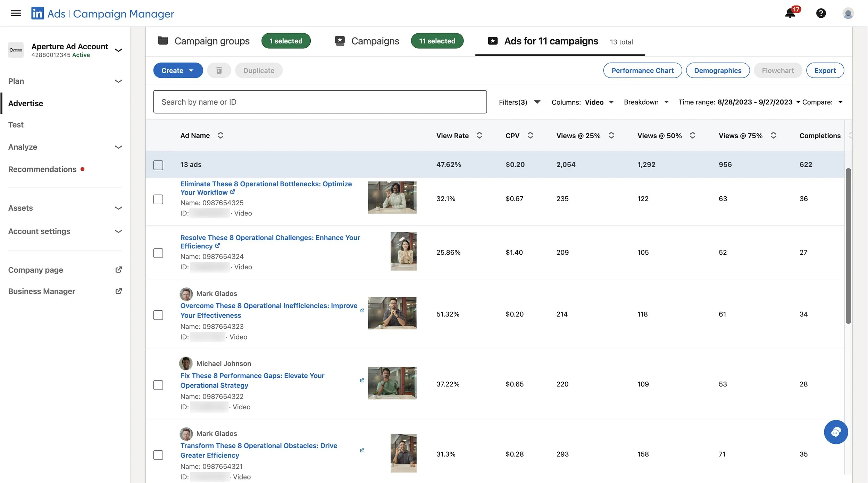
Task: Click the Export button
Action: pyautogui.click(x=825, y=71)
